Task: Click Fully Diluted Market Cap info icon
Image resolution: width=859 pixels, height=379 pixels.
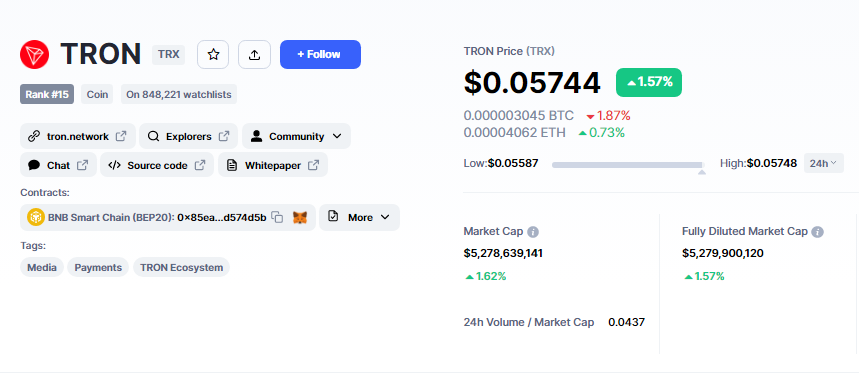Action: pos(817,232)
